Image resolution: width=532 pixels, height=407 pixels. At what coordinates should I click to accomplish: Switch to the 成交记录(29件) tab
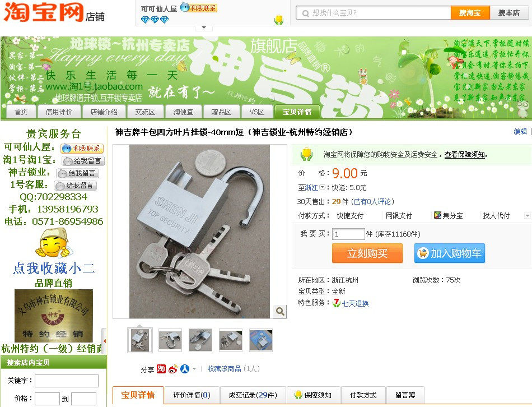253,395
